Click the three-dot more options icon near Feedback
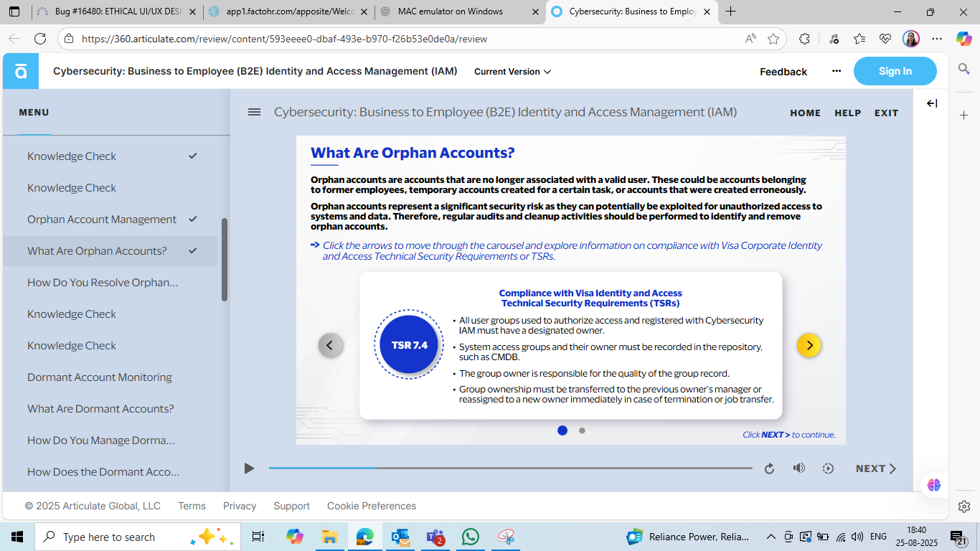The width and height of the screenshot is (980, 551). [x=836, y=71]
